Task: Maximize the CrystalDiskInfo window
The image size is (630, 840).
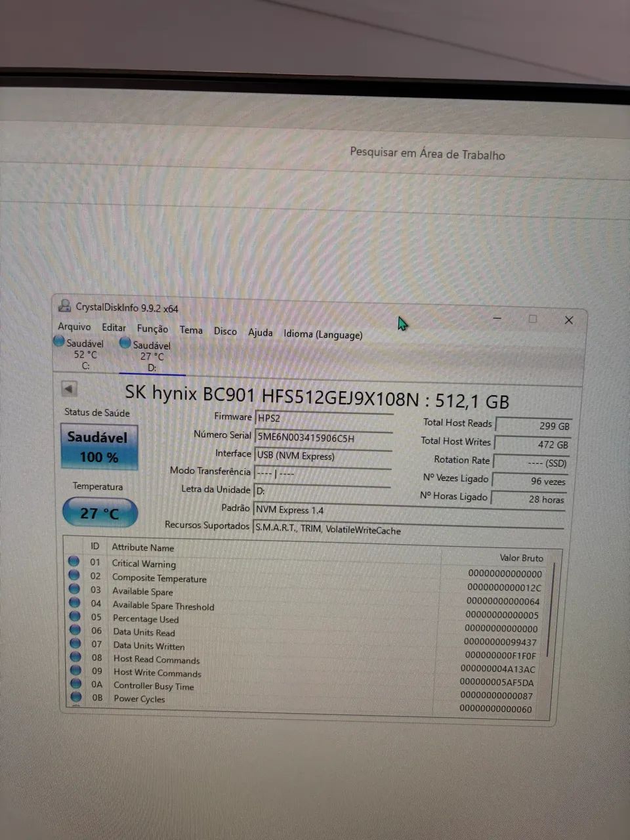Action: (533, 319)
